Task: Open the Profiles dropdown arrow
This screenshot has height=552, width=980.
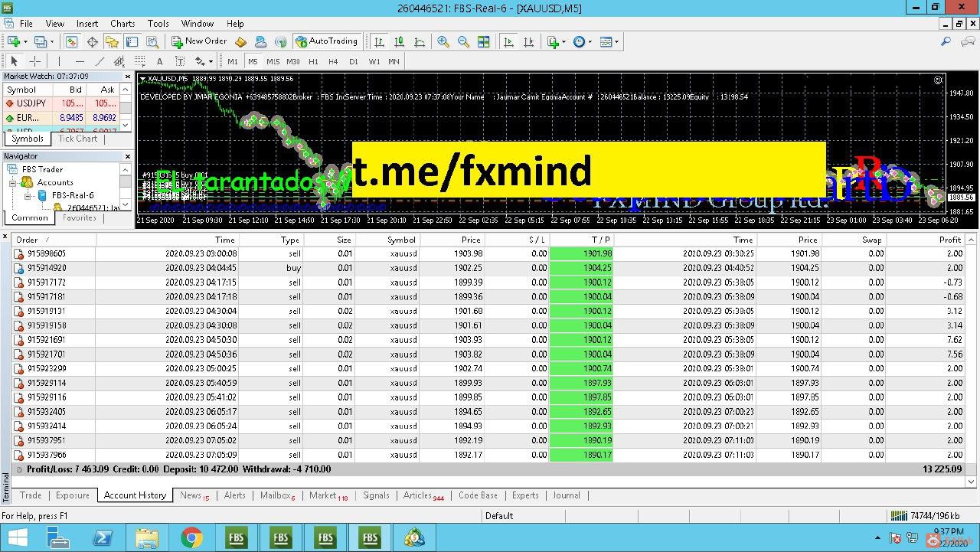Action: point(52,41)
